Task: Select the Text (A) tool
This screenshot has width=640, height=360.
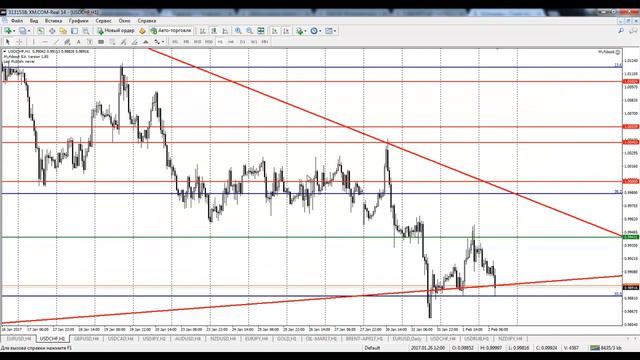Action: click(x=78, y=42)
